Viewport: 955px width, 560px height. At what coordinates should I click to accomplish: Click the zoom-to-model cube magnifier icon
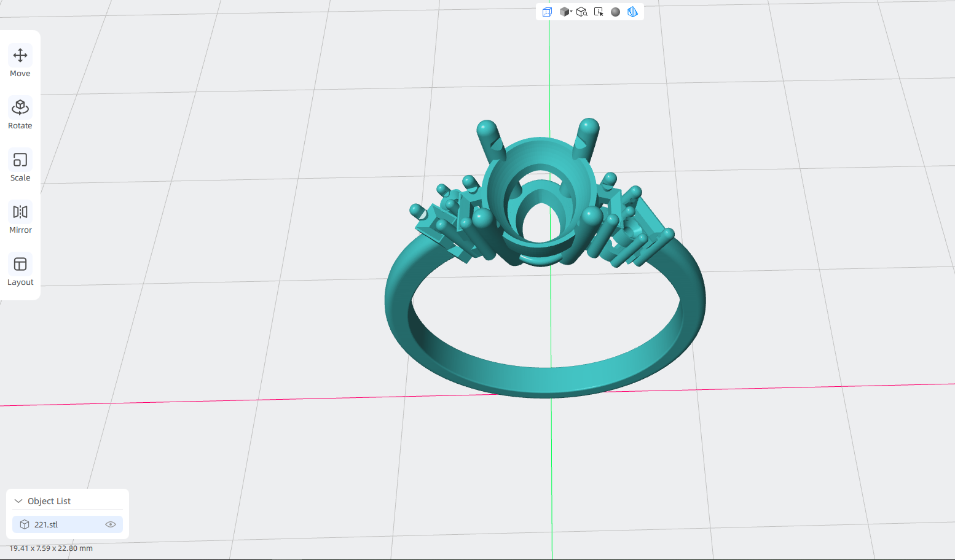(581, 12)
